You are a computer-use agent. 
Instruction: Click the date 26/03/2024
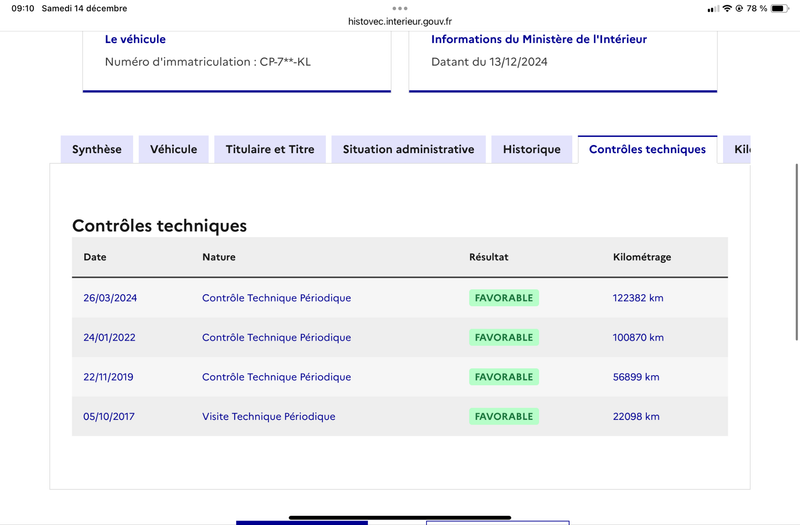click(110, 298)
